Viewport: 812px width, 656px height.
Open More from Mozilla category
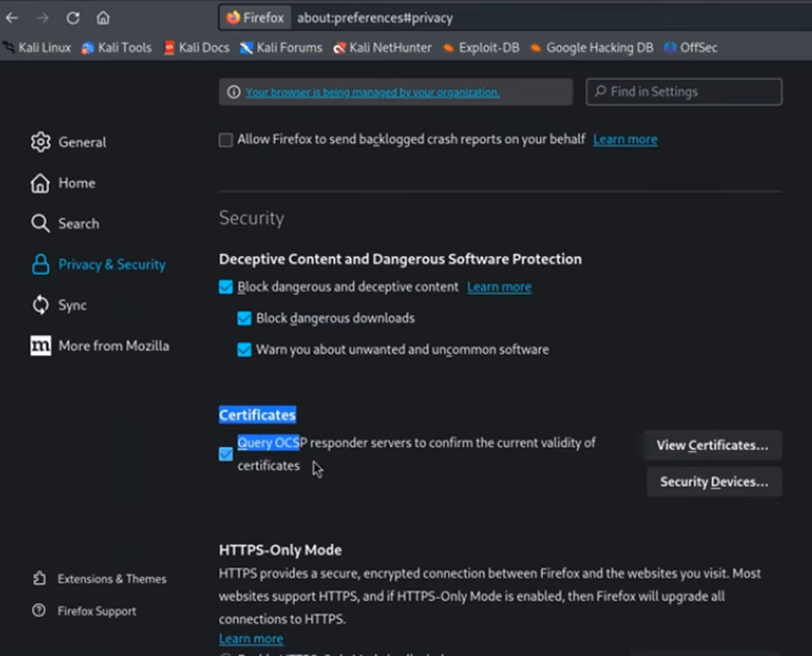[114, 345]
